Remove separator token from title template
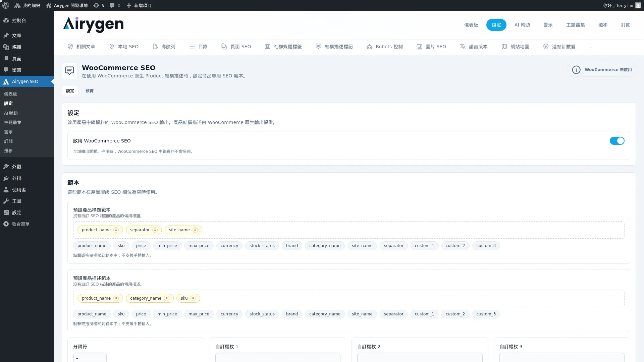The image size is (644, 362). tap(155, 230)
